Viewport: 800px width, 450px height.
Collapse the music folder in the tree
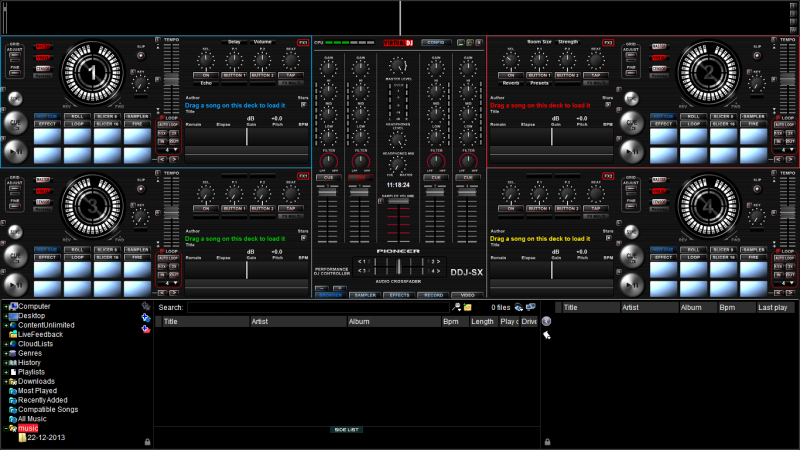(4, 428)
